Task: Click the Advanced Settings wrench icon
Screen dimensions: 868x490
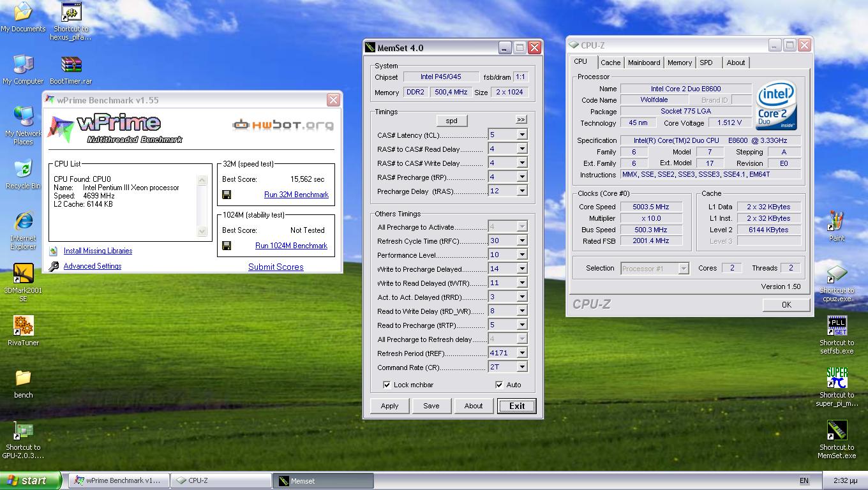Action: [54, 267]
